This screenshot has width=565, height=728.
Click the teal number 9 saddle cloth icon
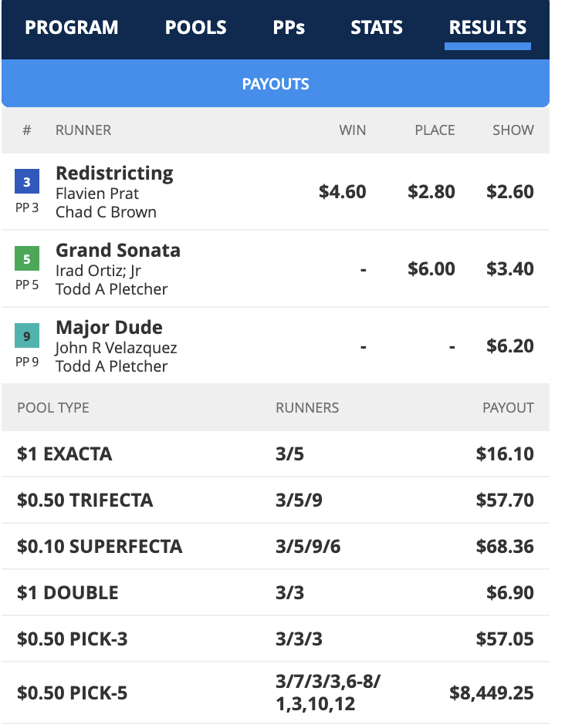[26, 337]
